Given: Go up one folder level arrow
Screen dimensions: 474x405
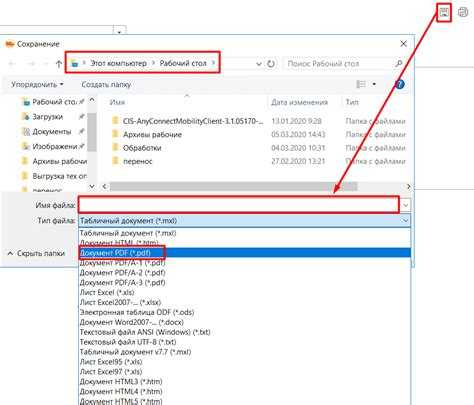Looking at the screenshot, I should point(59,63).
